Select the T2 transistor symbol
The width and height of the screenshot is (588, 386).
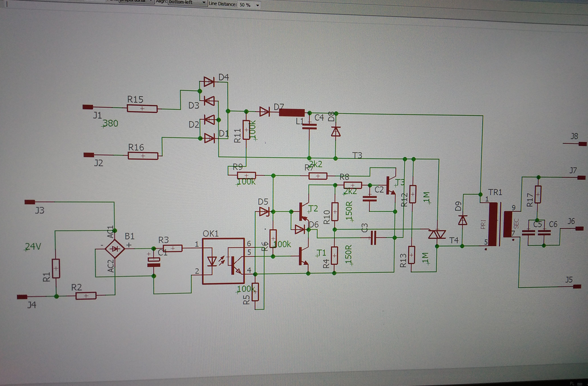(x=303, y=212)
